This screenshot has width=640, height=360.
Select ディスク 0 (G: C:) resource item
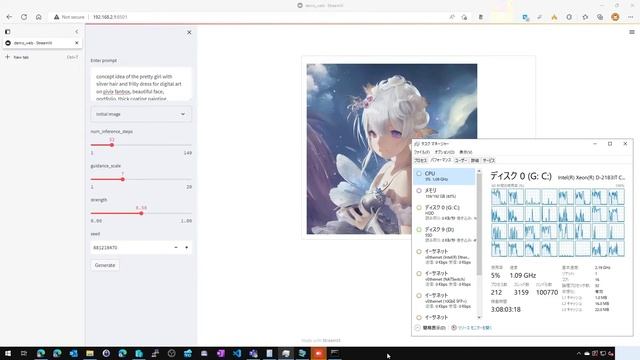click(x=444, y=213)
